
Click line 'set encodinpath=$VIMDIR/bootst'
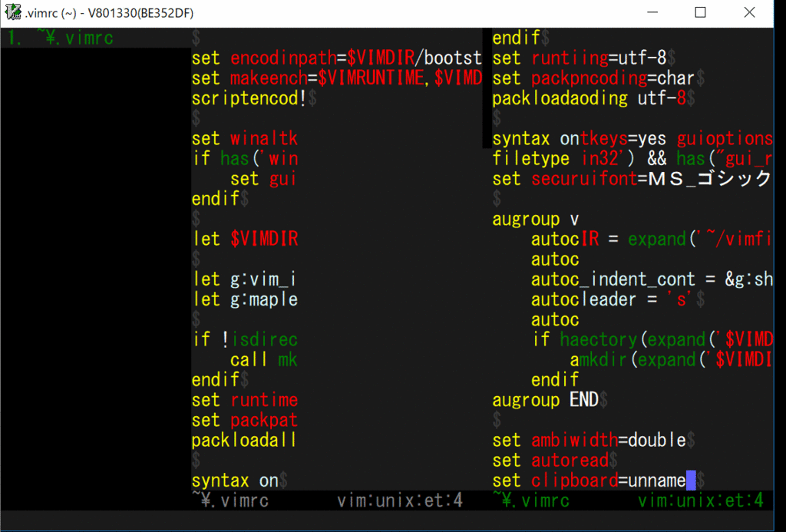pos(336,58)
